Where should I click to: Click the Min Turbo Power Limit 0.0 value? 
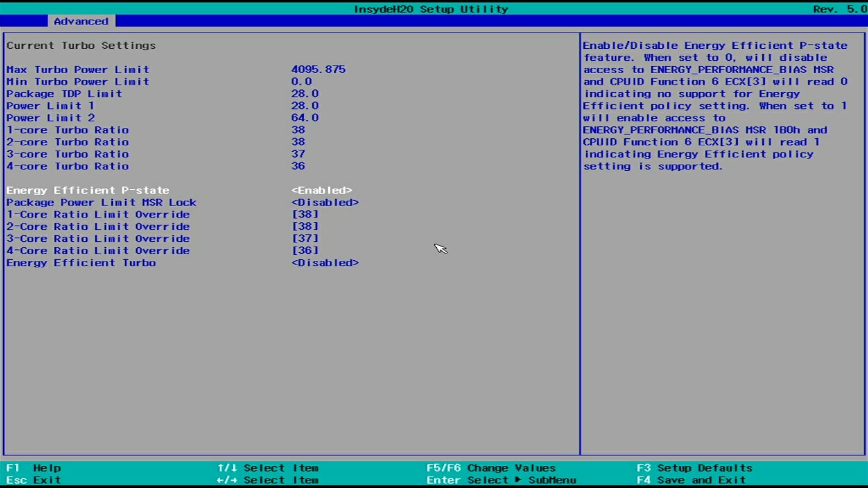(x=302, y=81)
